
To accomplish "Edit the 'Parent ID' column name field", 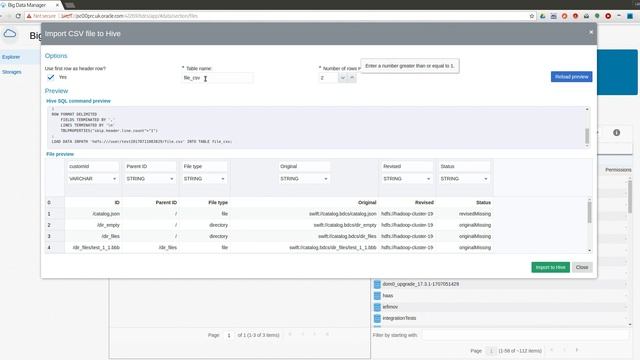I will pos(150,167).
